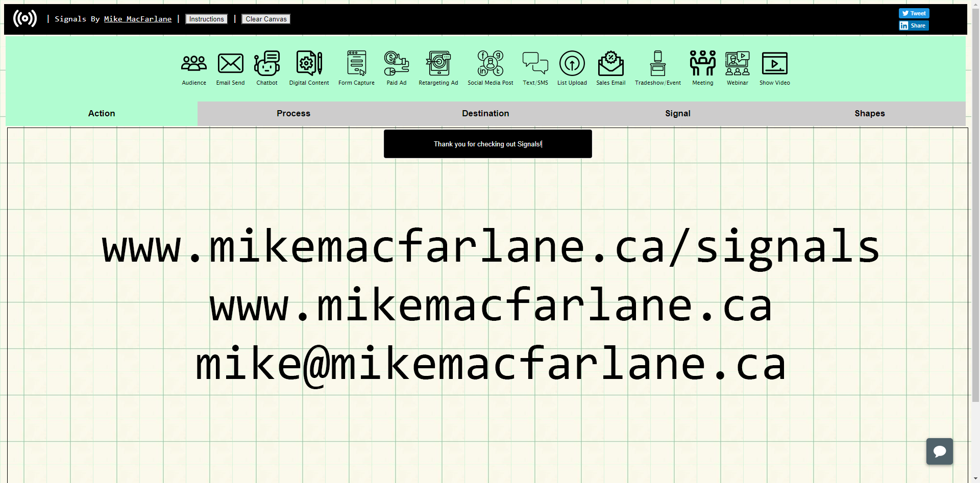Select the Form Capture icon

click(x=356, y=63)
